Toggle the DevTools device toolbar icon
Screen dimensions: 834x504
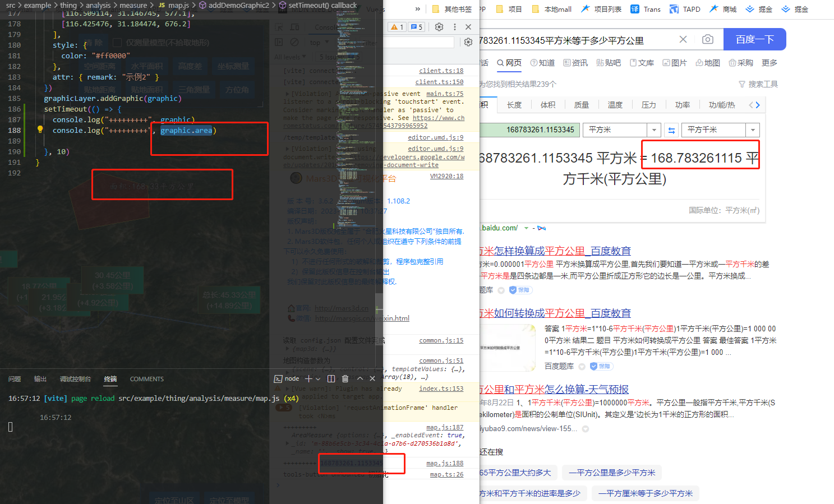click(x=294, y=27)
